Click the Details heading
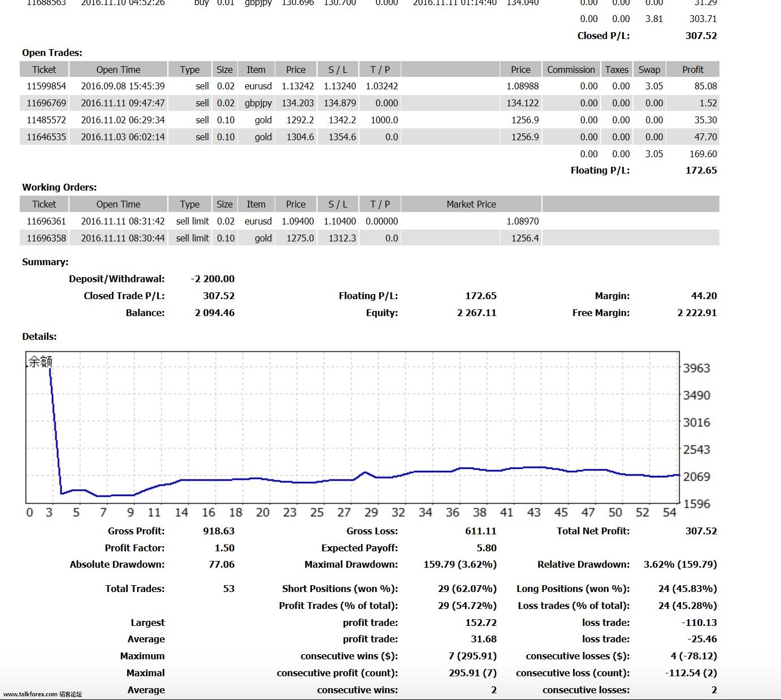 click(x=40, y=336)
